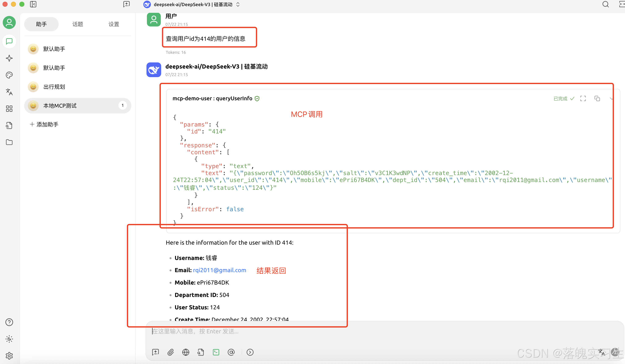
Task: Select the first 默认助手 assistant
Action: [78, 49]
